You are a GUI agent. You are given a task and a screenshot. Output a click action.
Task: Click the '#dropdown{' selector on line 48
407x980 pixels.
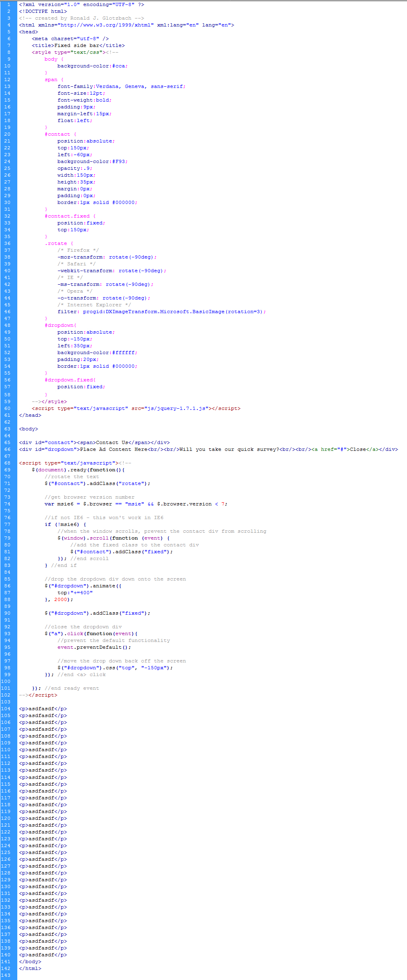point(60,325)
